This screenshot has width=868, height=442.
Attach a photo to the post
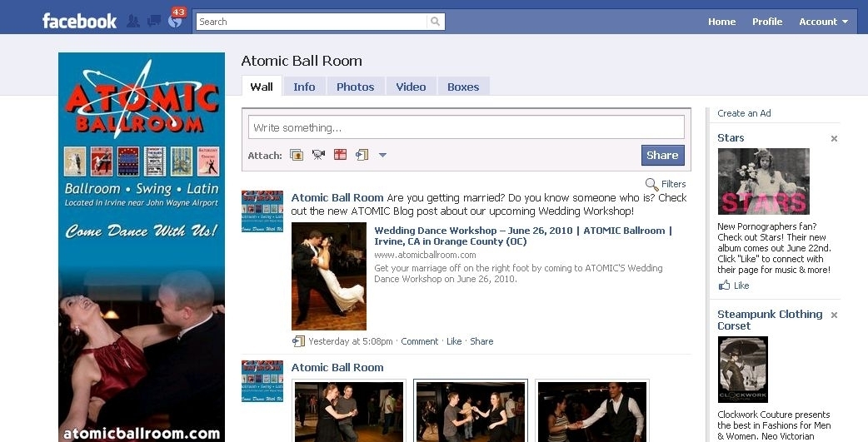[297, 155]
